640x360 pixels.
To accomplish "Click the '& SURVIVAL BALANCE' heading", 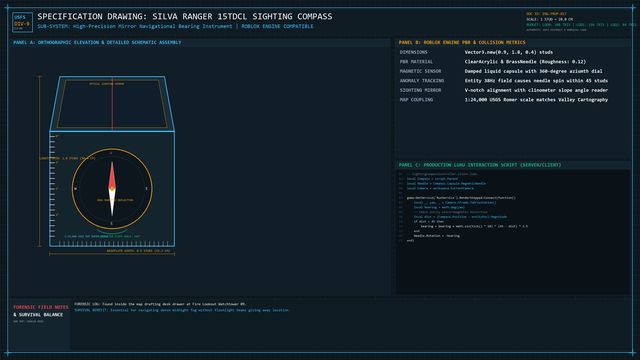I will [38, 315].
